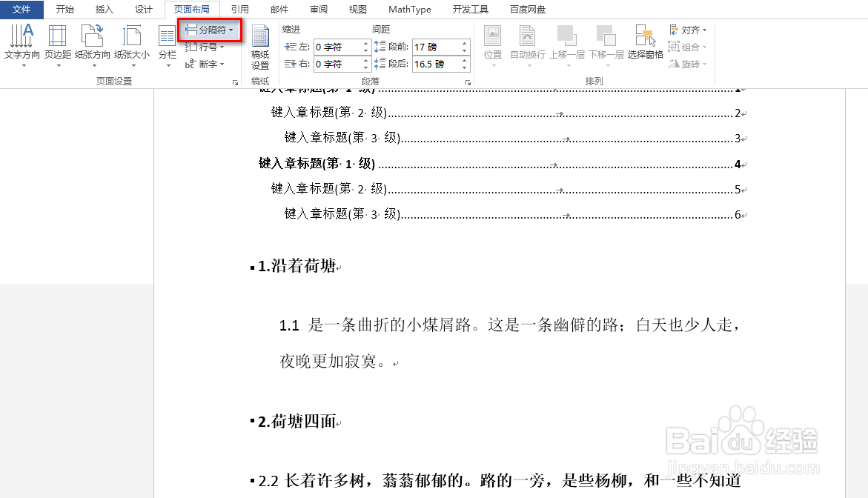Viewport: 868px width, 498px height.
Task: Switch to the MathType tab
Action: 410,10
